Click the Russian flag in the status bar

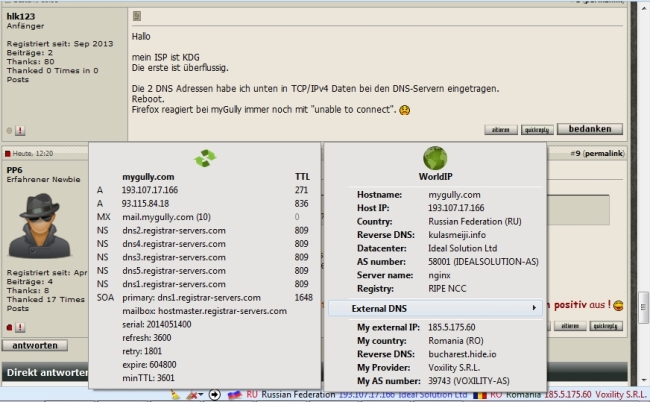(235, 395)
